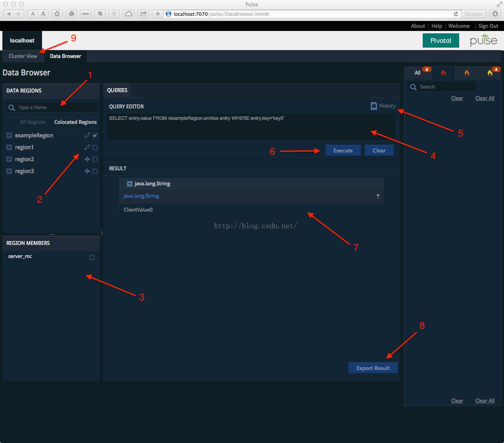
Task: Click the bottom Clear All alerts link
Action: click(x=485, y=401)
